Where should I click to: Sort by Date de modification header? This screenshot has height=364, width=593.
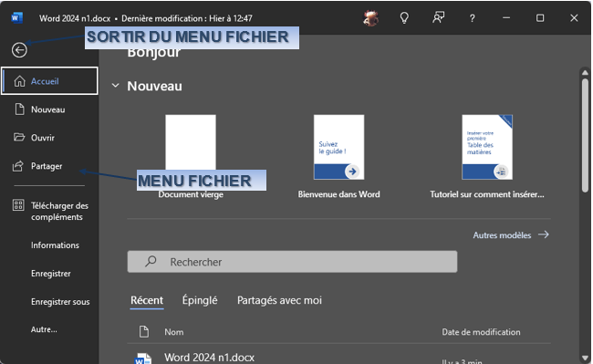tap(481, 332)
